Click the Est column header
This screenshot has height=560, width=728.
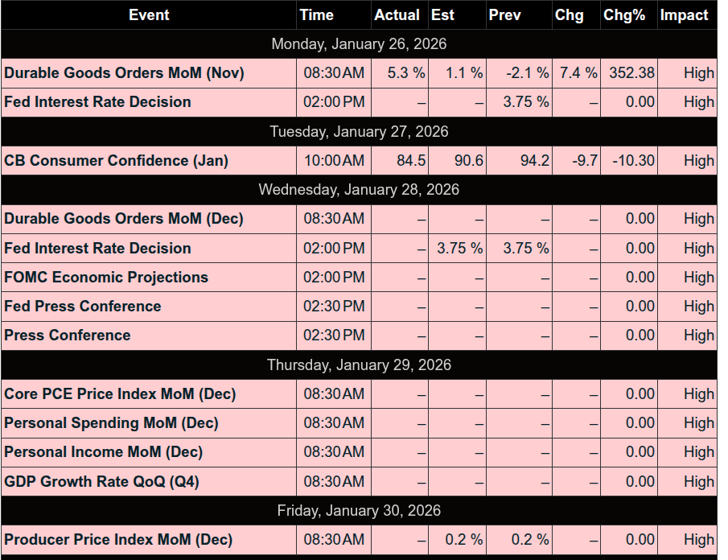tap(442, 15)
